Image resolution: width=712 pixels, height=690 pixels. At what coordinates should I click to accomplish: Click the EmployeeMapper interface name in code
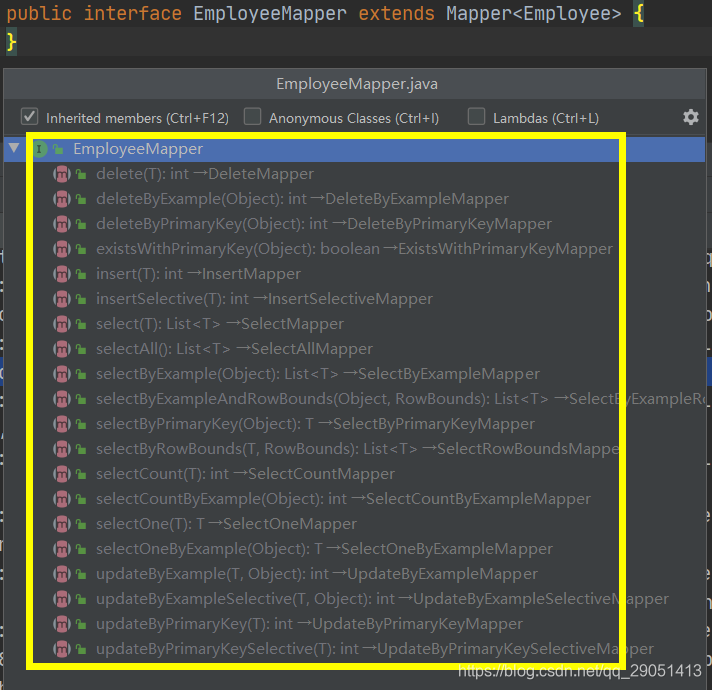pyautogui.click(x=270, y=13)
